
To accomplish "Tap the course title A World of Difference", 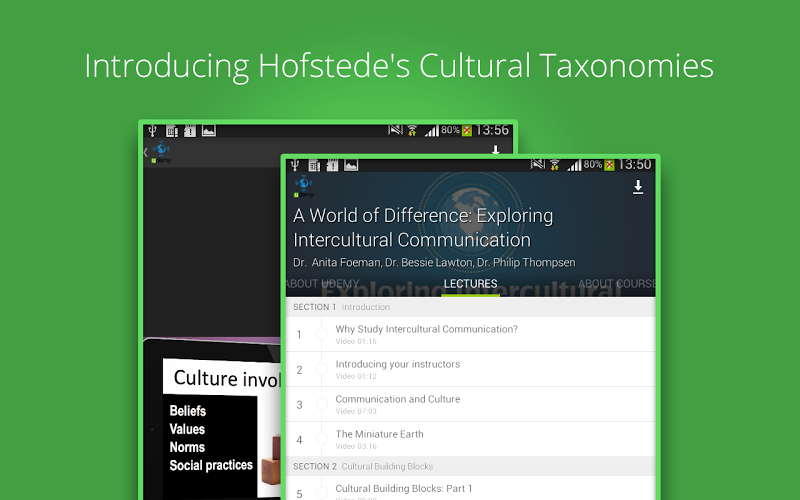I will point(423,228).
